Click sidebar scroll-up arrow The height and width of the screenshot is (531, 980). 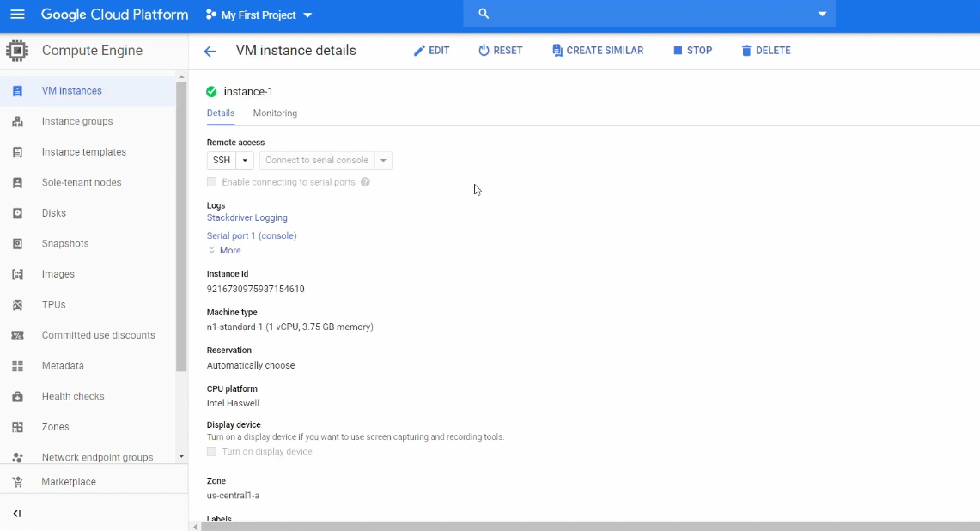(x=181, y=77)
